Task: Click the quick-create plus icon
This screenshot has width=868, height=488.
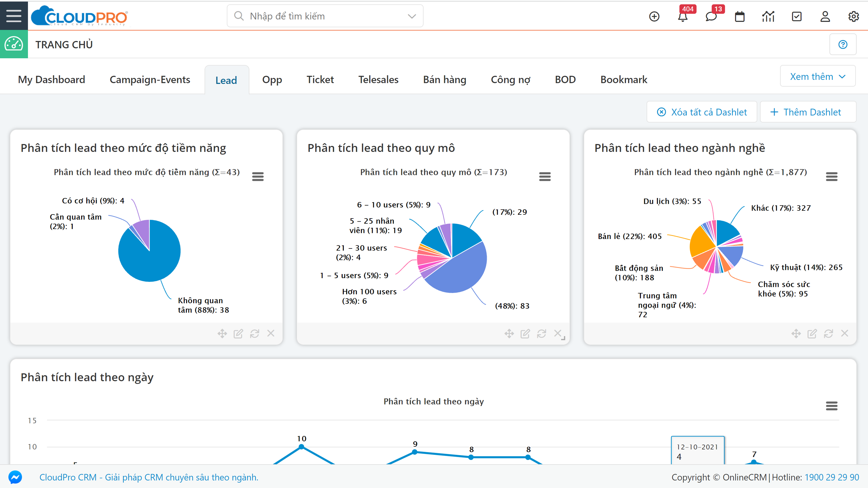Action: (x=654, y=16)
